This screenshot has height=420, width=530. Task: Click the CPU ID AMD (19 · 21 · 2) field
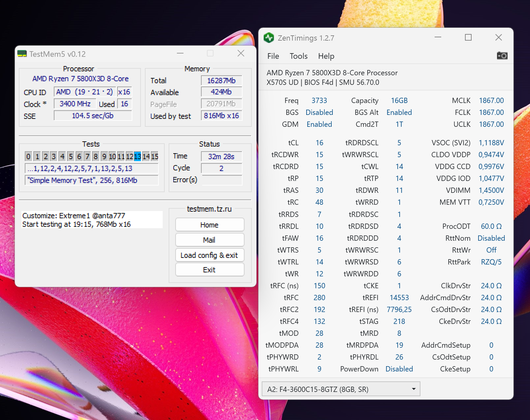pyautogui.click(x=85, y=92)
